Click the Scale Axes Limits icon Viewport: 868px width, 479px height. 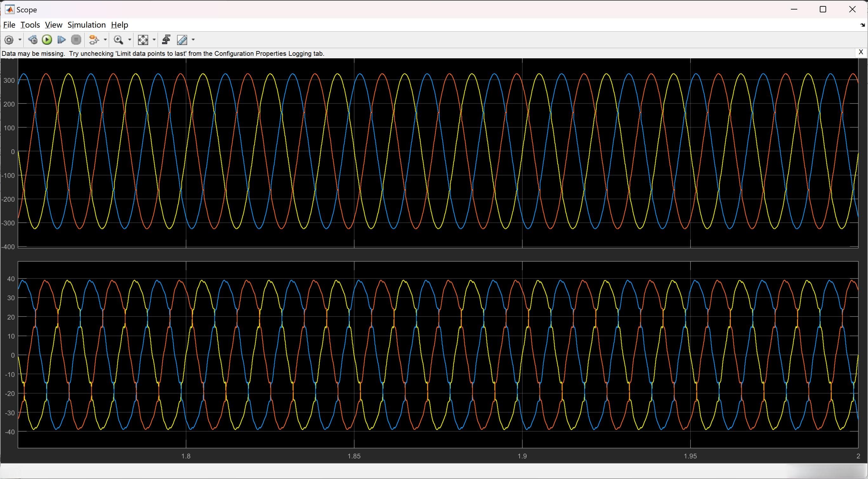(143, 40)
